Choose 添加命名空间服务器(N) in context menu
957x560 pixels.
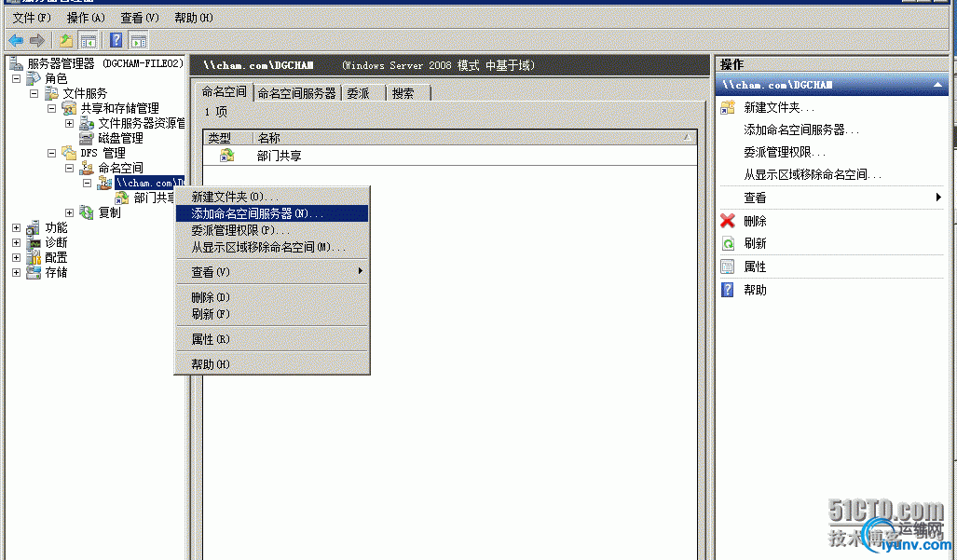tap(272, 213)
